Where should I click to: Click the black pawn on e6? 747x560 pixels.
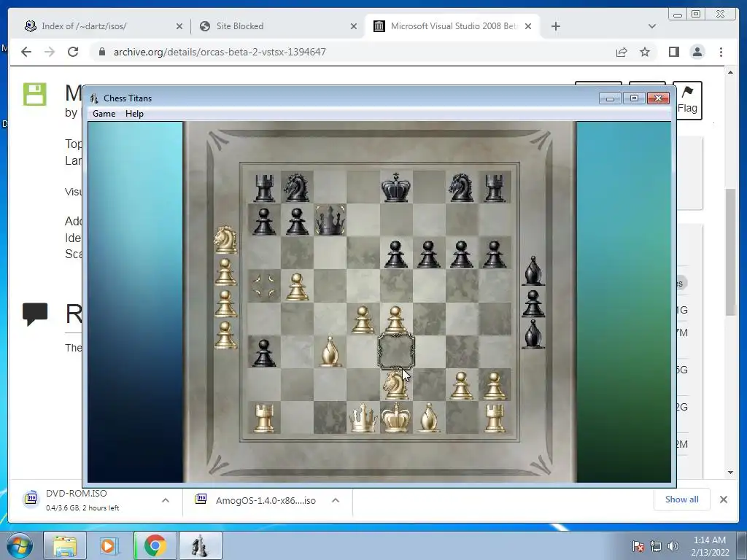(x=396, y=253)
